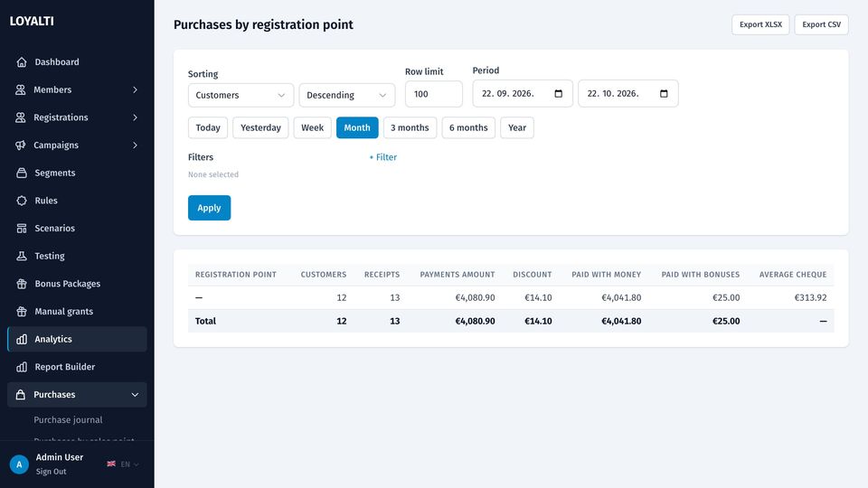Click the Total row label
This screenshot has width=868, height=488.
coord(205,321)
